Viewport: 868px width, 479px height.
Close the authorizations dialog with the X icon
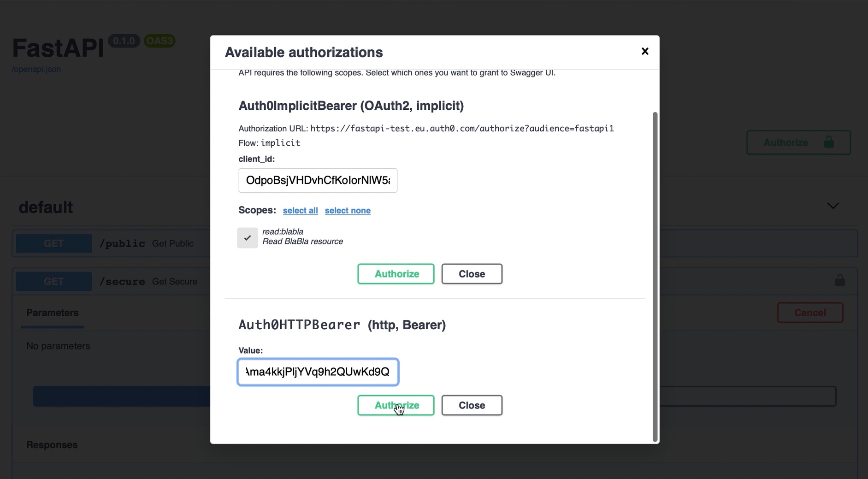point(645,51)
